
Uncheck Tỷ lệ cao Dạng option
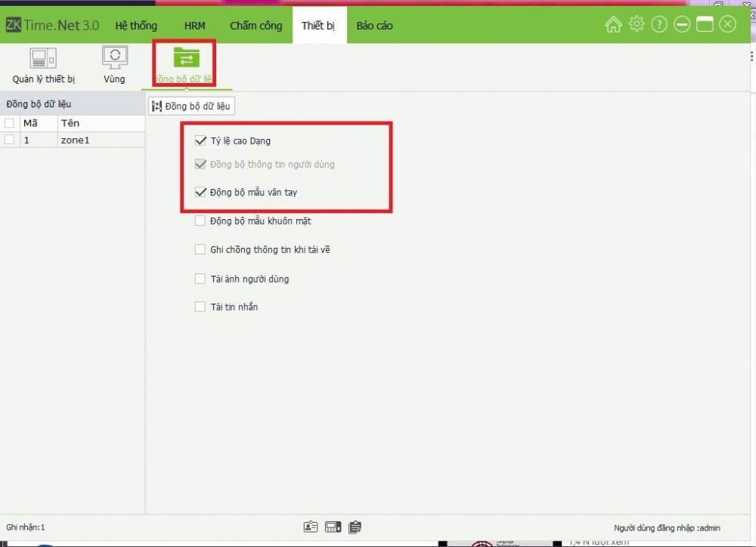coord(200,141)
